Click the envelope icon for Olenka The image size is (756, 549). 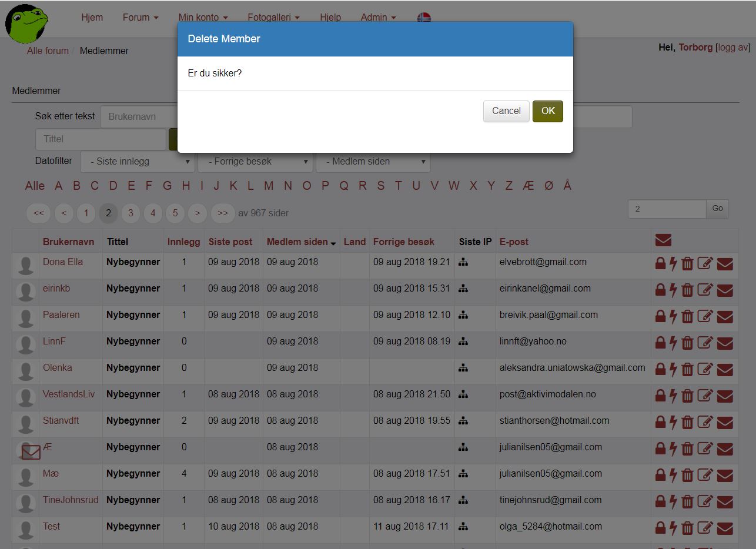[725, 370]
